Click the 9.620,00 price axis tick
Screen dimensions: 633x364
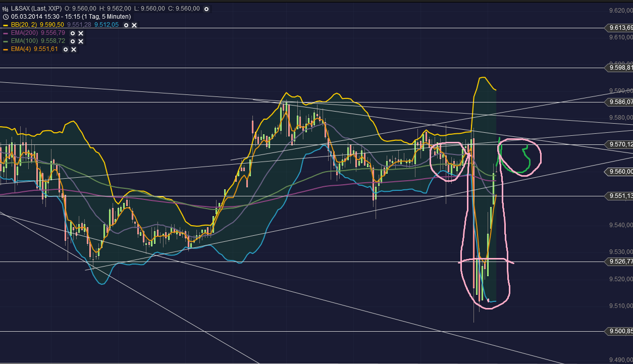(x=621, y=10)
